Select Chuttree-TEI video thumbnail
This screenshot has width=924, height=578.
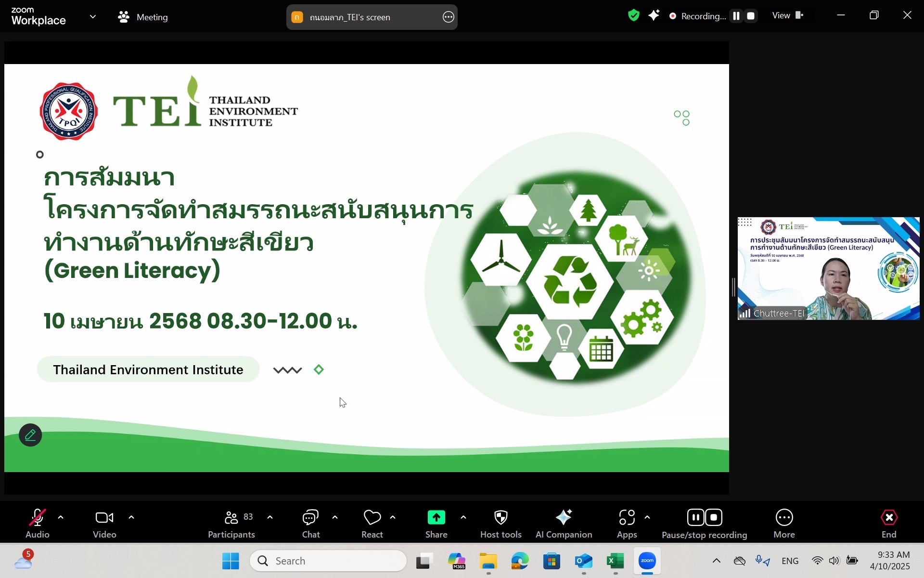pos(828,268)
